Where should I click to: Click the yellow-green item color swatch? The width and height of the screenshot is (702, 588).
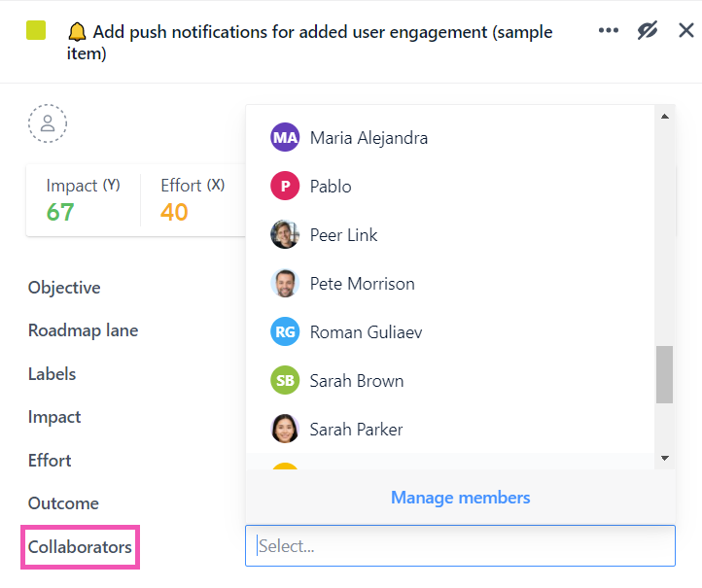click(x=36, y=30)
